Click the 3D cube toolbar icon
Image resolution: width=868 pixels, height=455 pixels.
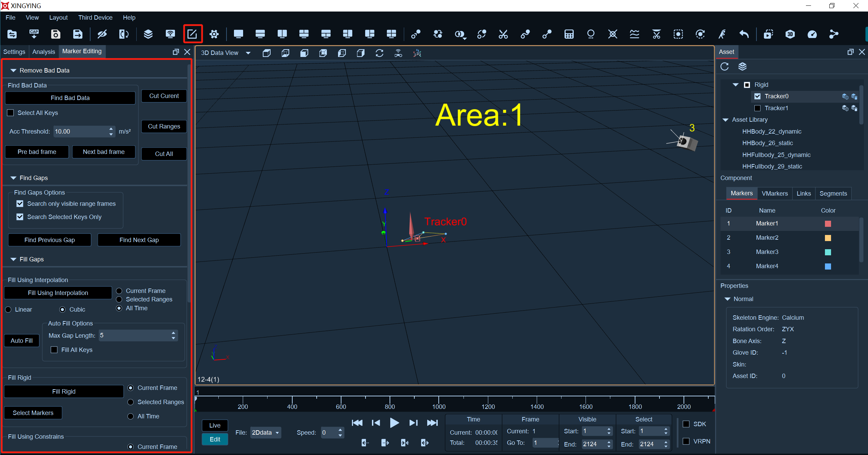point(790,34)
